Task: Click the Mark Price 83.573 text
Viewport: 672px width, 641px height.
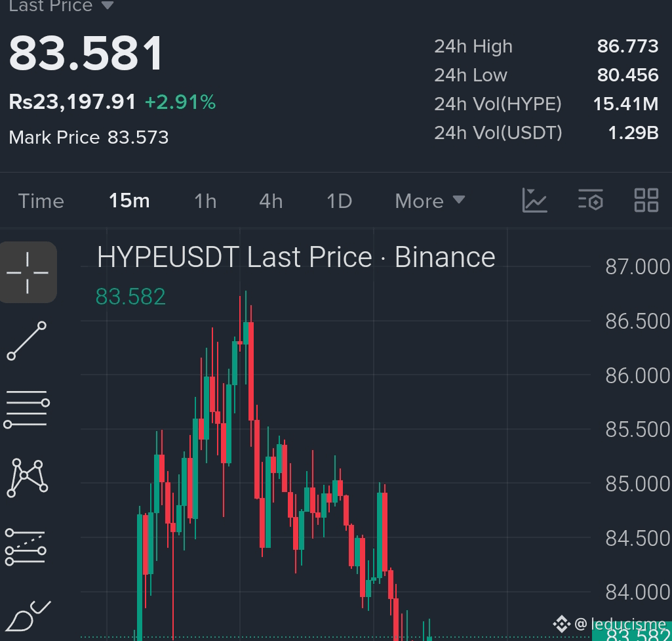Action: 89,138
